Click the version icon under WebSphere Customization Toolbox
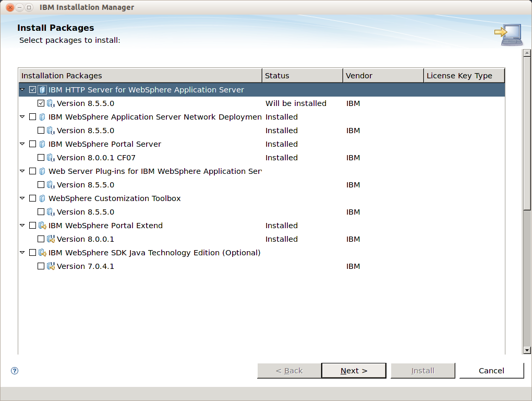Viewport: 532px width, 401px height. pyautogui.click(x=51, y=212)
